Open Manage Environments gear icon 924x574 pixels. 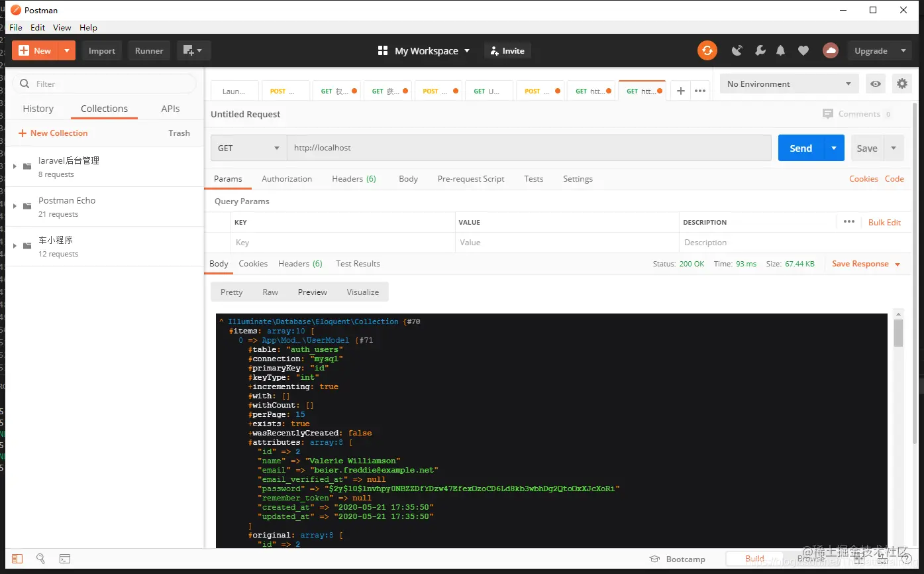point(901,84)
